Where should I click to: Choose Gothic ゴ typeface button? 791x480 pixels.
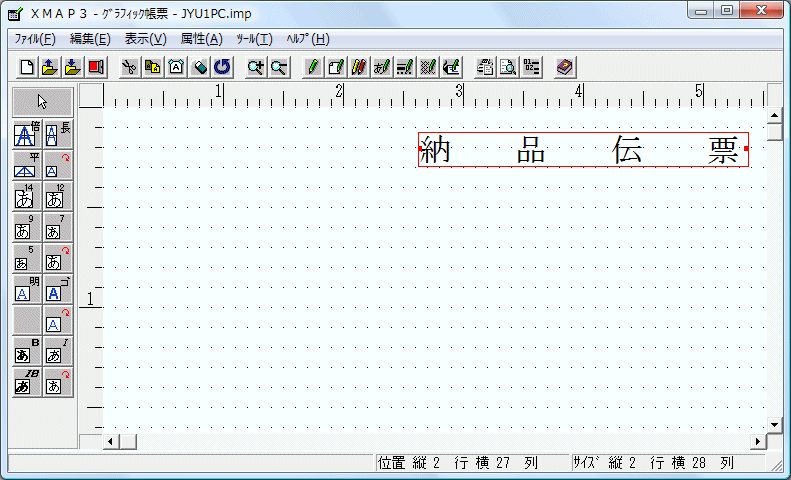[x=58, y=289]
